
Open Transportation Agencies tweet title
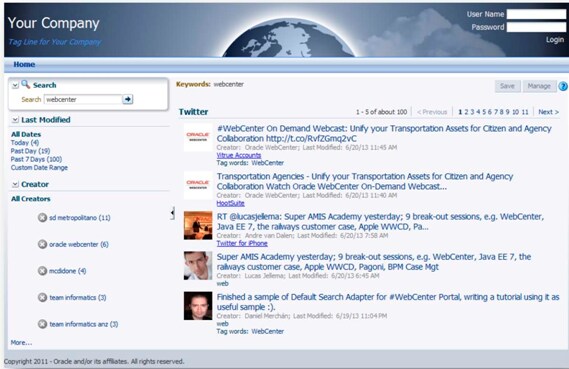point(365,181)
